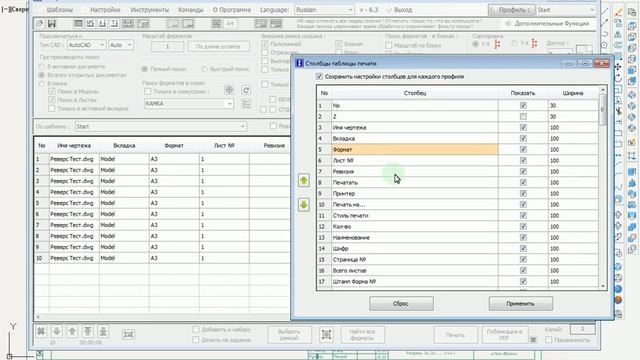The width and height of the screenshot is (640, 360).
Task: Open the По шаблону Start dropdown
Action: point(161,127)
